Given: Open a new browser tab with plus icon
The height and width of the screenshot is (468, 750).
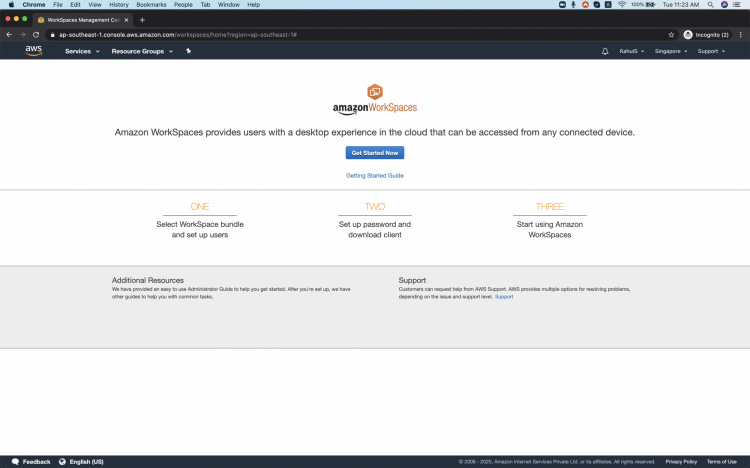Looking at the screenshot, I should tap(142, 19).
